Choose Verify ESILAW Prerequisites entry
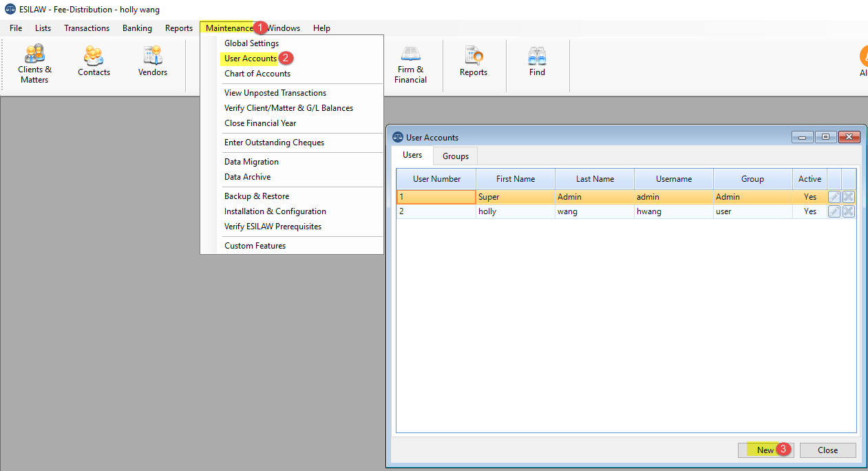868x471 pixels. click(x=273, y=227)
